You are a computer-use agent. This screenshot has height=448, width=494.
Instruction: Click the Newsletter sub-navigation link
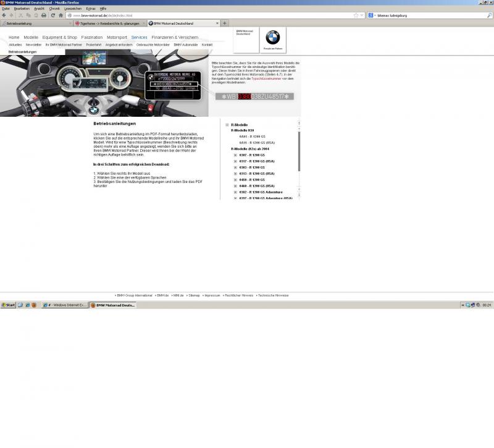[34, 44]
